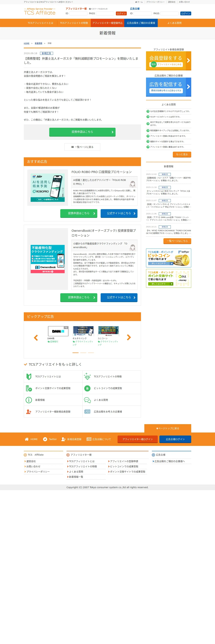Click the TCS Affiliate logo
Screen dimensions: 215x644
point(40,12)
